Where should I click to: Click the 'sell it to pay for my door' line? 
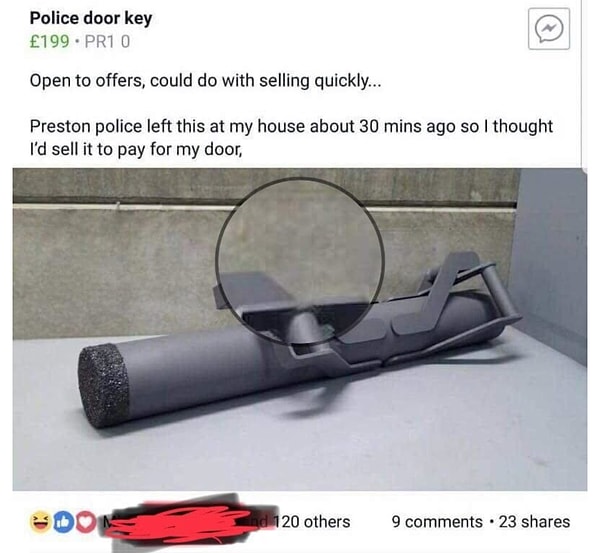coord(136,150)
